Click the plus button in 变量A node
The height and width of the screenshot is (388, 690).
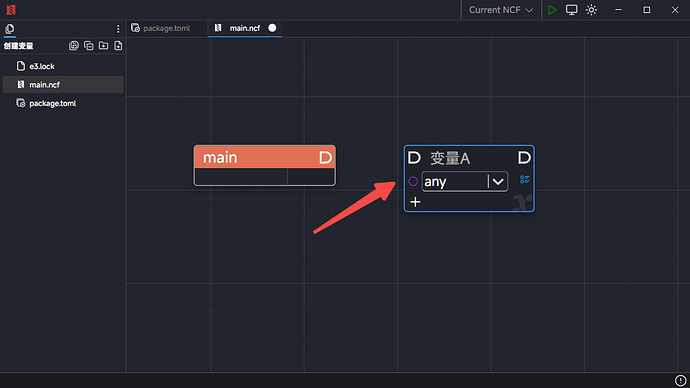[x=415, y=202]
